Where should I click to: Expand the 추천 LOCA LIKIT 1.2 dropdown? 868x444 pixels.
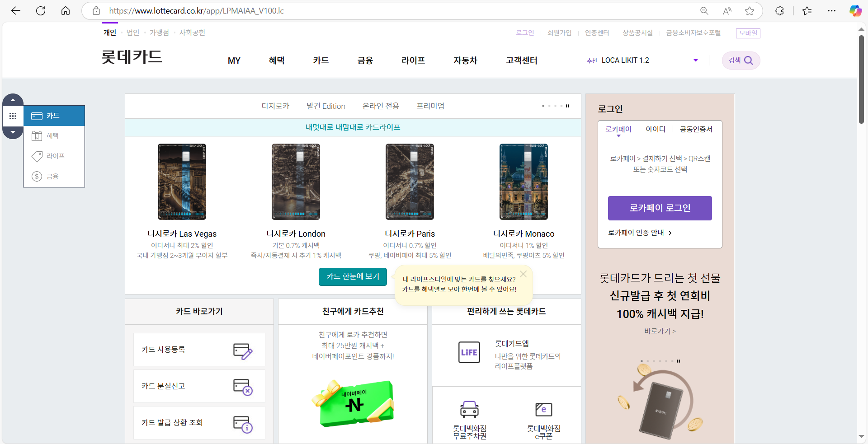click(696, 60)
